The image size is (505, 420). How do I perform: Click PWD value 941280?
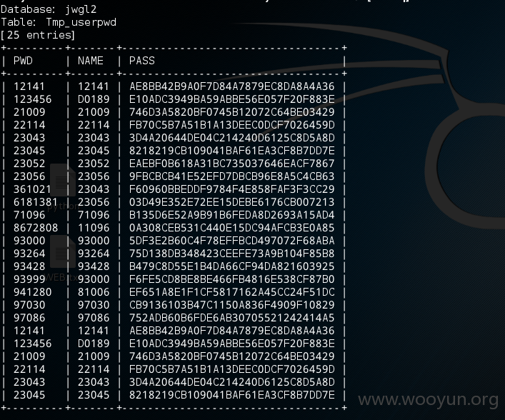33,292
